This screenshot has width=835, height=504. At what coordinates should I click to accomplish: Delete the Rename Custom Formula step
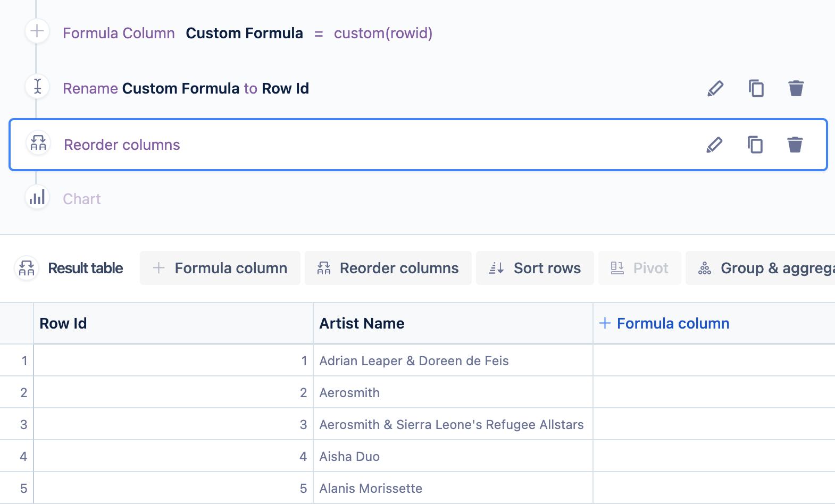(x=796, y=88)
